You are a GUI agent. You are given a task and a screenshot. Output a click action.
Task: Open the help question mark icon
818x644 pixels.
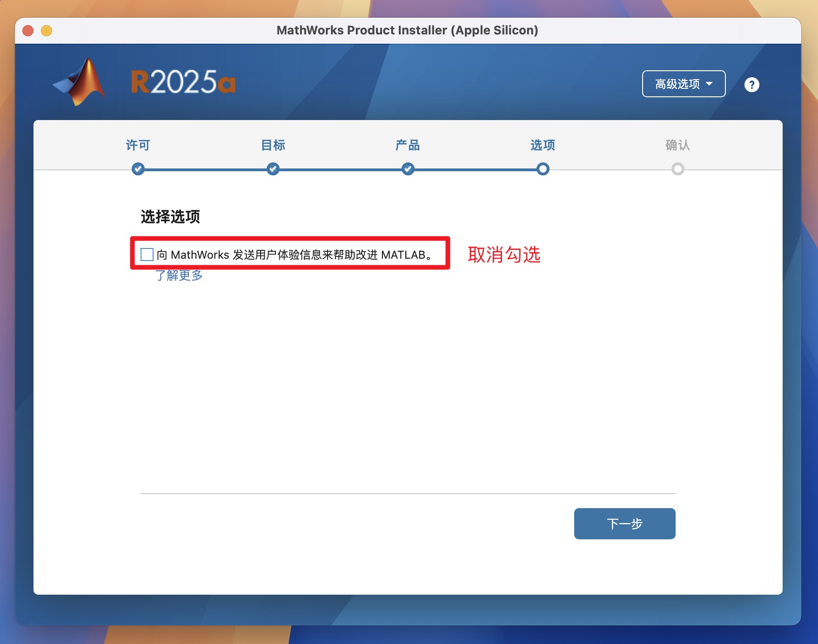tap(751, 84)
